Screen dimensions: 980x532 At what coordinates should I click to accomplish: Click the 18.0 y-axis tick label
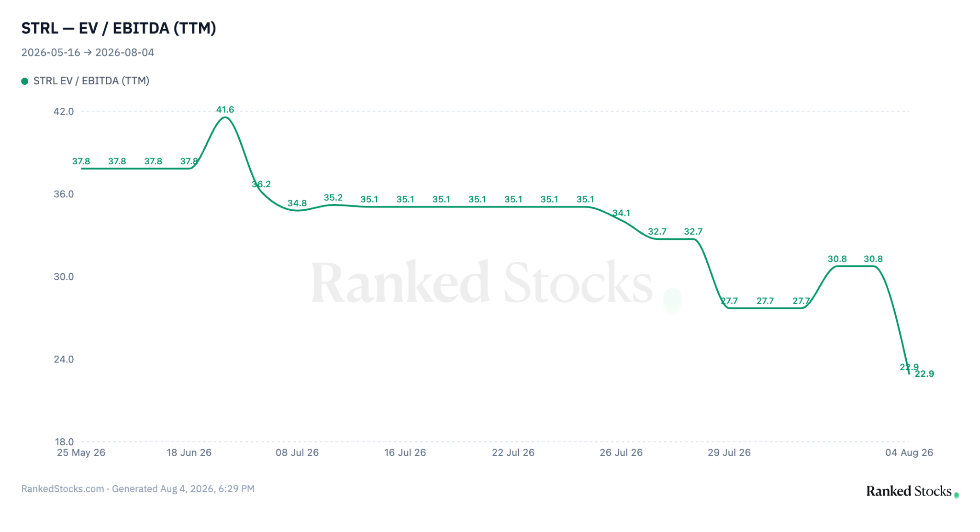click(x=64, y=442)
